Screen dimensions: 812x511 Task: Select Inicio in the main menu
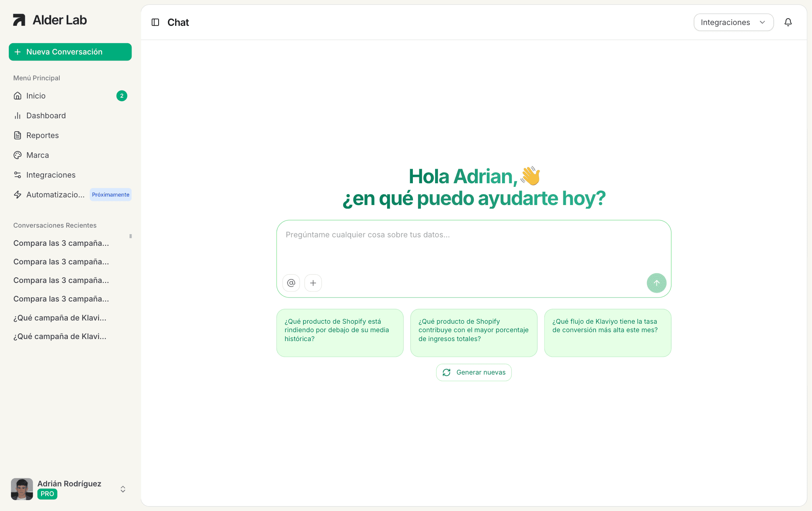[x=36, y=96]
